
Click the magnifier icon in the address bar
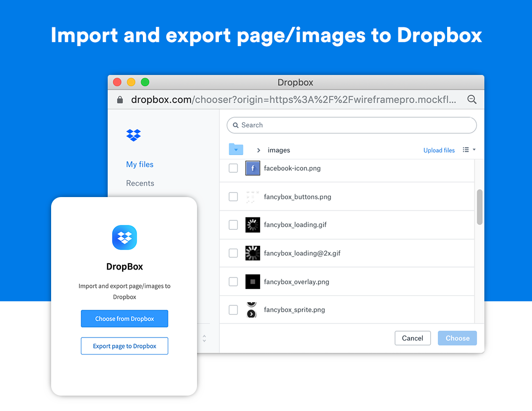[x=472, y=100]
